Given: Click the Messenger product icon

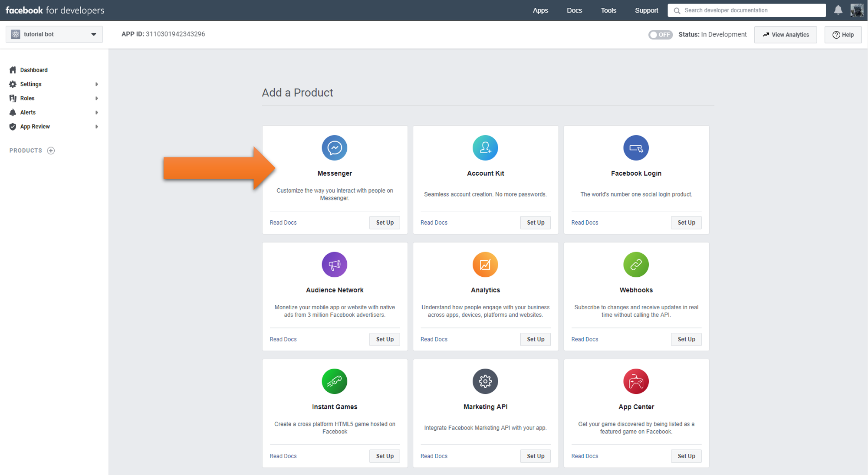Looking at the screenshot, I should tap(334, 148).
